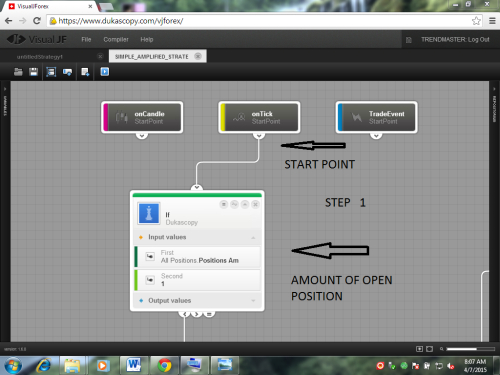Image resolution: width=500 pixels, height=375 pixels.
Task: Click the TRENDMASTER Log Out link
Action: coord(455,39)
